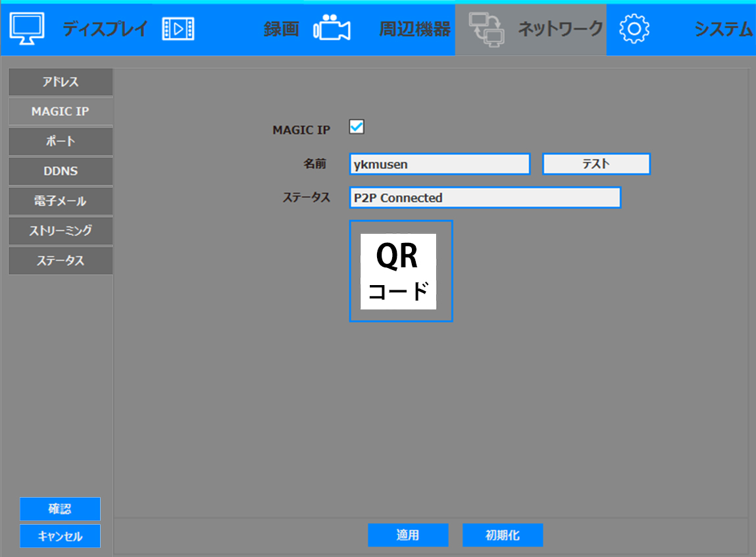This screenshot has width=756, height=557.
Task: Open the ポート sidebar page
Action: tap(61, 142)
